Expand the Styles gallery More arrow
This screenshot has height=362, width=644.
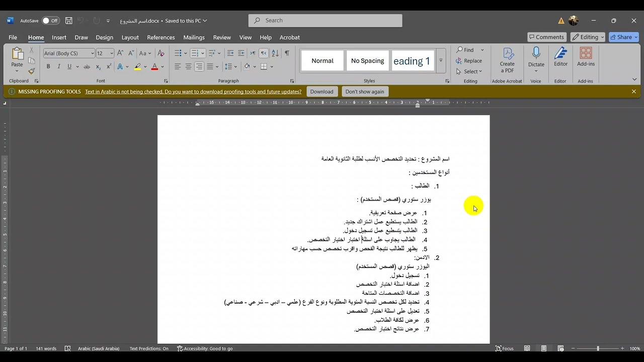pyautogui.click(x=441, y=60)
